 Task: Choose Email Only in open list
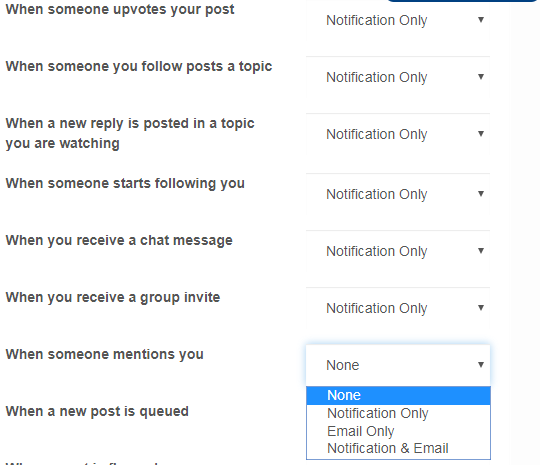point(398,431)
